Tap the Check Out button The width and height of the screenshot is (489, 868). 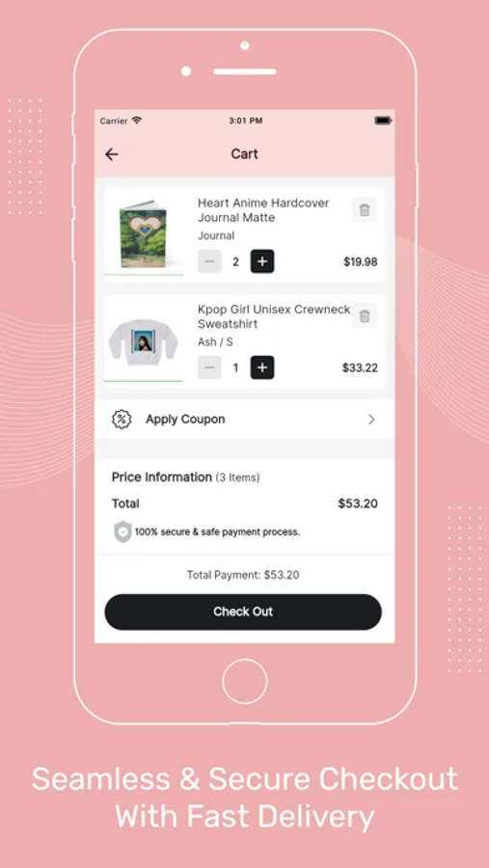click(x=243, y=611)
